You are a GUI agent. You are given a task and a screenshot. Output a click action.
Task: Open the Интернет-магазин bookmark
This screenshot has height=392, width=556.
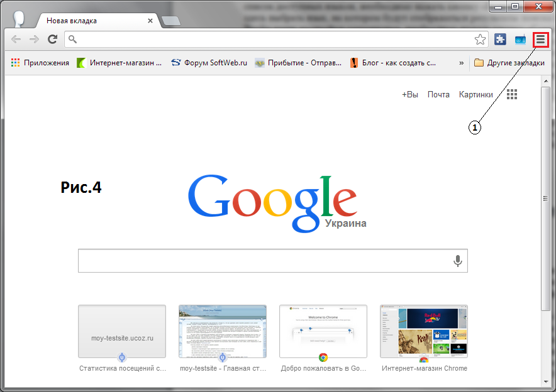[119, 63]
